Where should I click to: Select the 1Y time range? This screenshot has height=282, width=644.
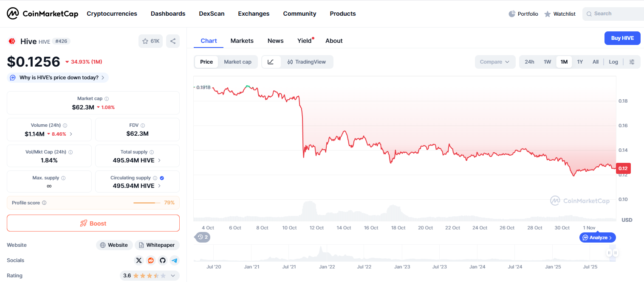pos(580,62)
